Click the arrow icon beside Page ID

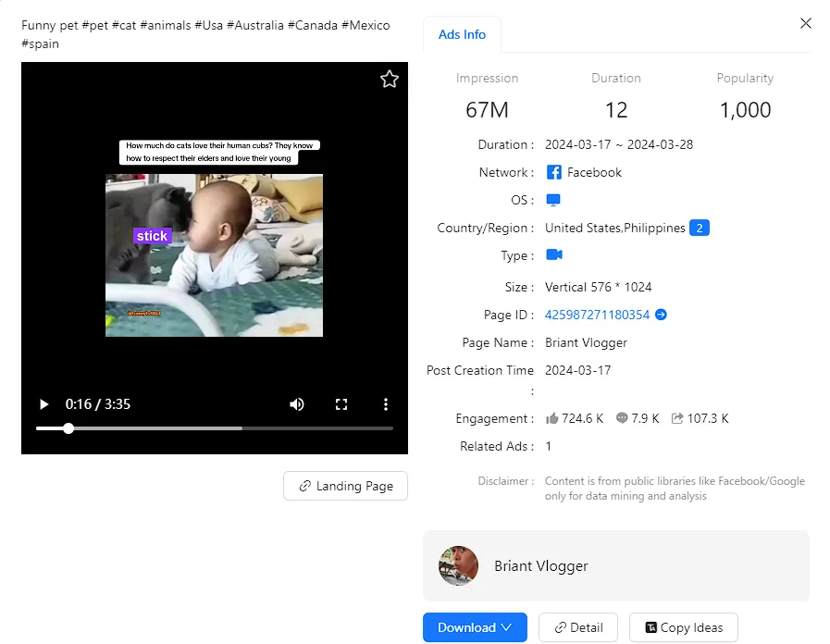coord(661,315)
